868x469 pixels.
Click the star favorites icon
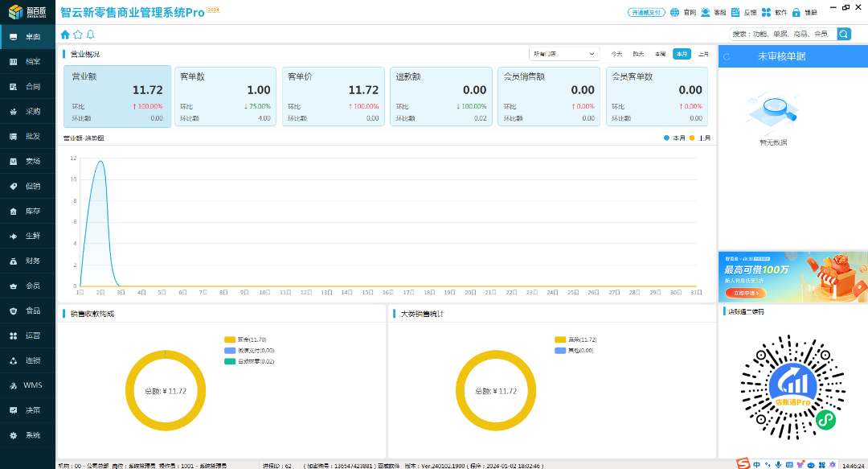(x=78, y=35)
